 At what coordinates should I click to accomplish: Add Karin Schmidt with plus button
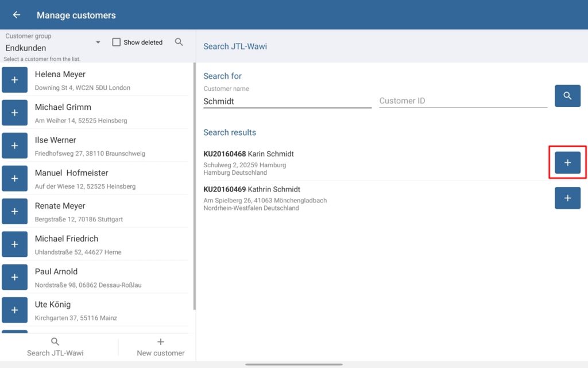coord(567,163)
